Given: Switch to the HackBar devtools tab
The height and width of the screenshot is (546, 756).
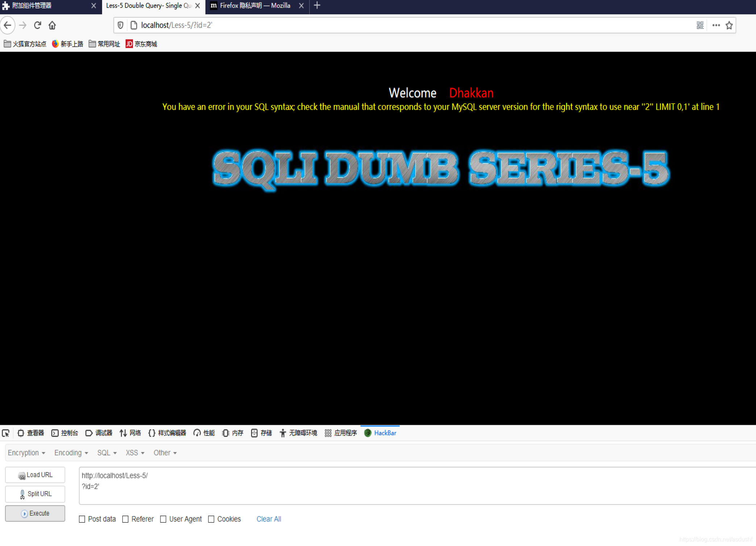Looking at the screenshot, I should click(380, 433).
